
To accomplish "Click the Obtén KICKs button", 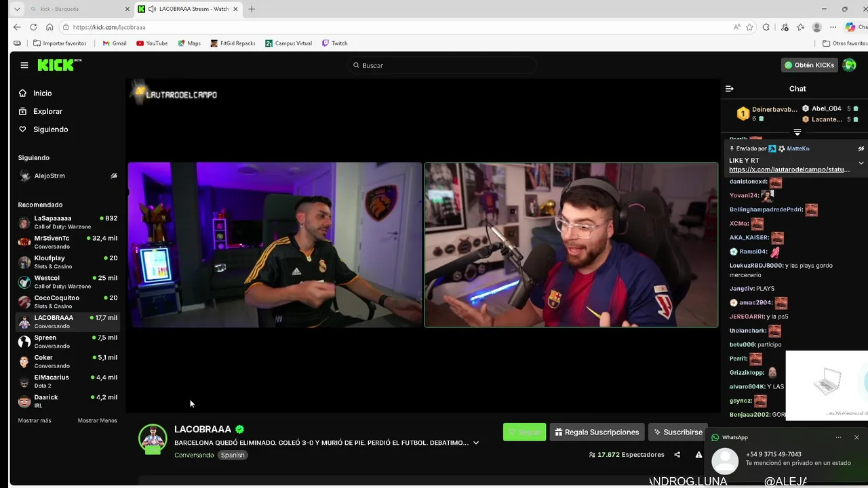I will (x=810, y=65).
